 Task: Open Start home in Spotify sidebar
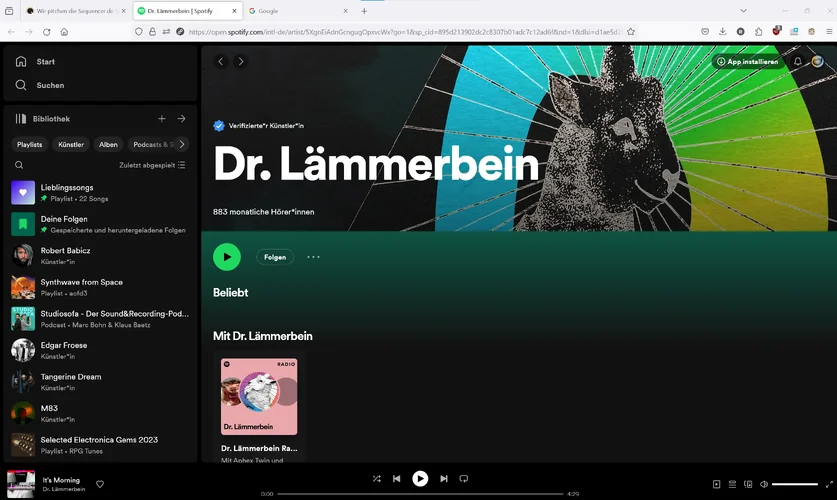click(35, 61)
